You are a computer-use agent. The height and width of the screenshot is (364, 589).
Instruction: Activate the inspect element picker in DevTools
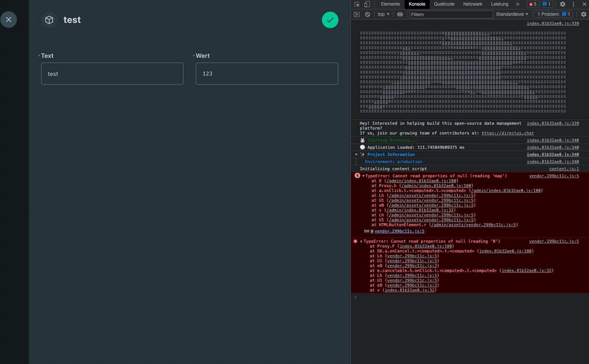click(x=357, y=4)
